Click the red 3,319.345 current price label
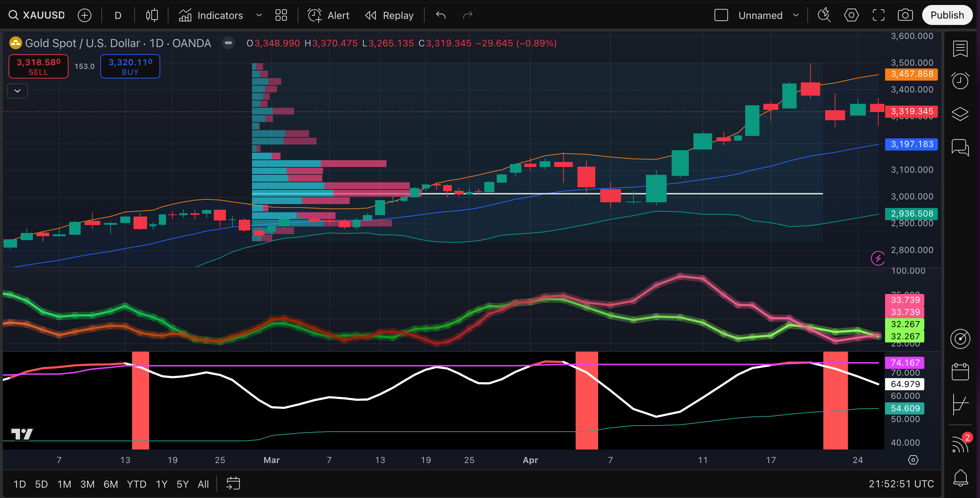This screenshot has width=980, height=498. (911, 111)
